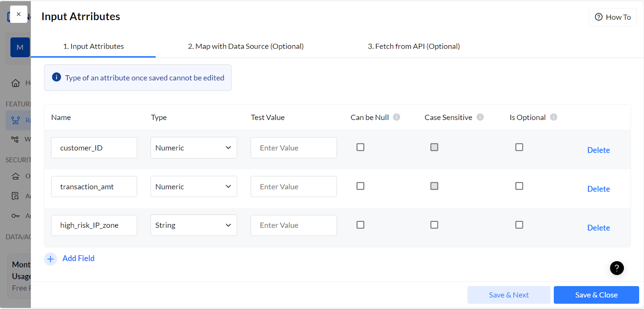Switch to Map with Data Source tab
644x310 pixels.
click(246, 46)
